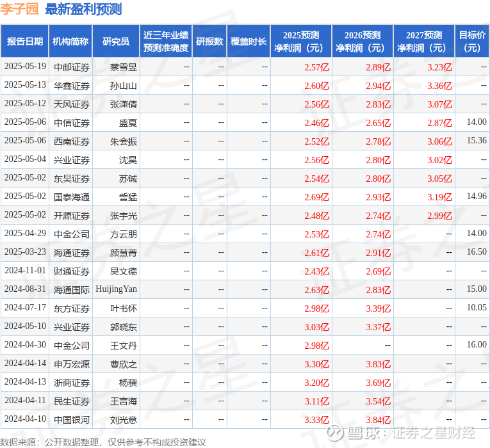The width and height of the screenshot is (490, 448).
Task: Select the date 2025-05-12
Action: pyautogui.click(x=25, y=104)
